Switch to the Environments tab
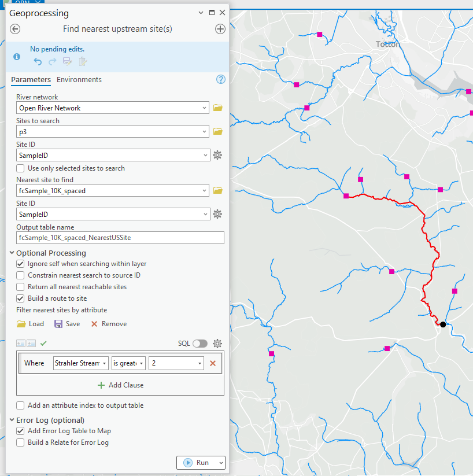The image size is (473, 476). pos(79,80)
